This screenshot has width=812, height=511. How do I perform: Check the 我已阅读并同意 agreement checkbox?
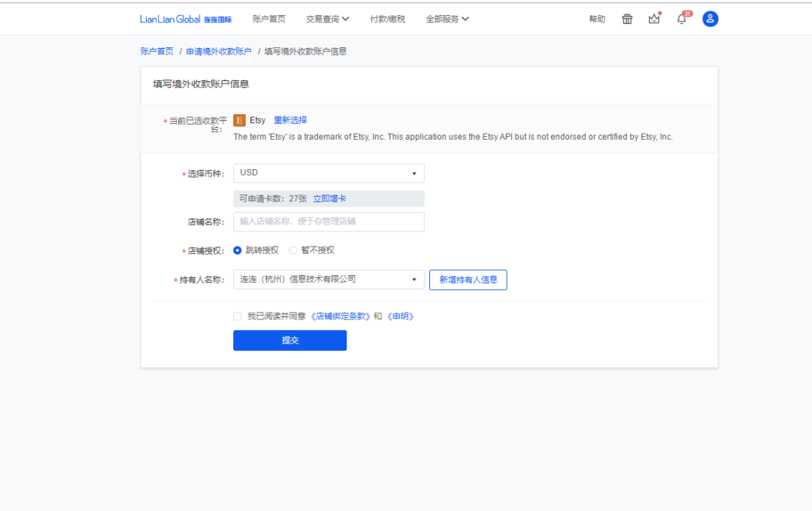pos(238,316)
